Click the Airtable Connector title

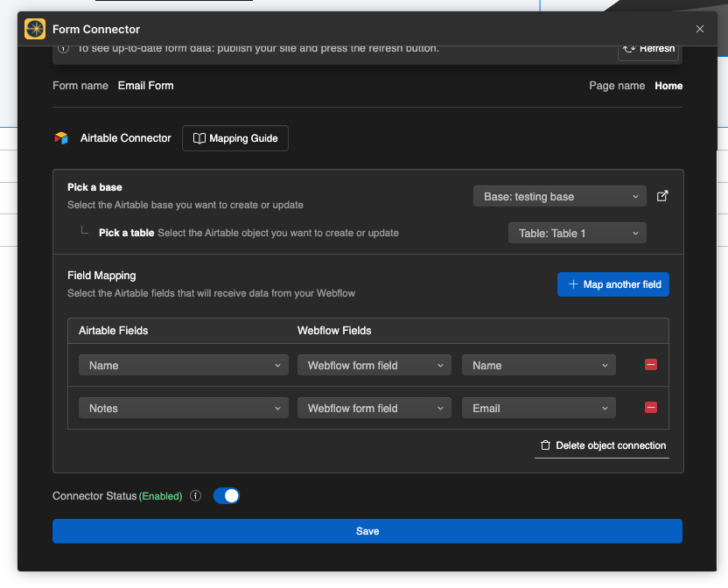tap(126, 138)
